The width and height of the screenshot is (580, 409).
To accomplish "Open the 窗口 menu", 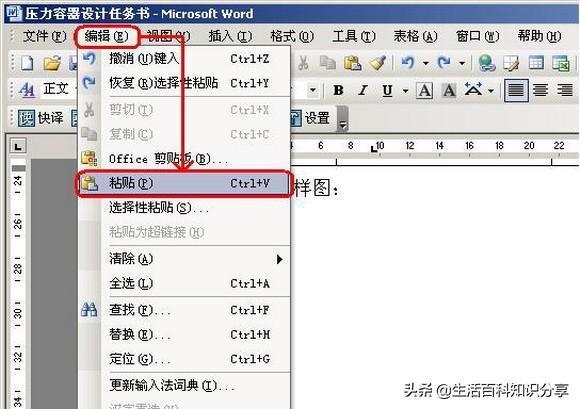I will click(x=477, y=36).
